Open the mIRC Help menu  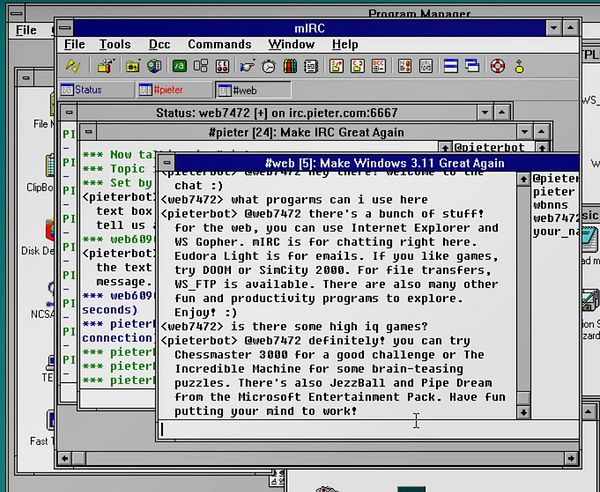[345, 44]
